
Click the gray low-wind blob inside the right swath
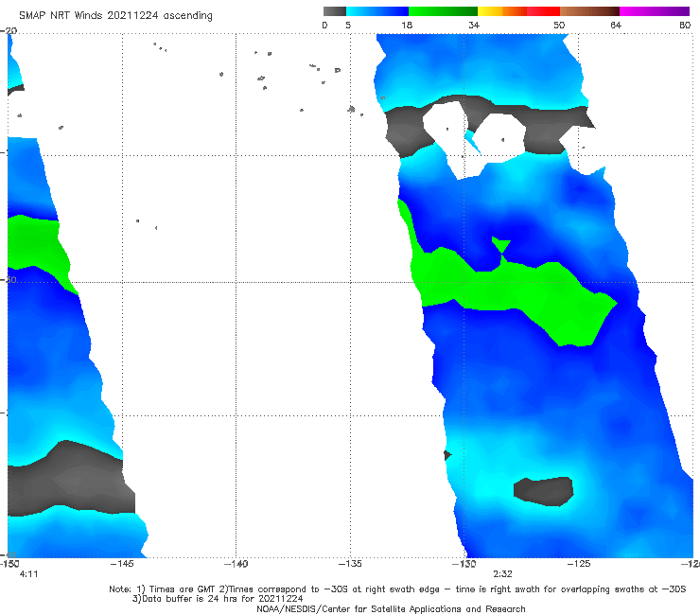pyautogui.click(x=544, y=491)
